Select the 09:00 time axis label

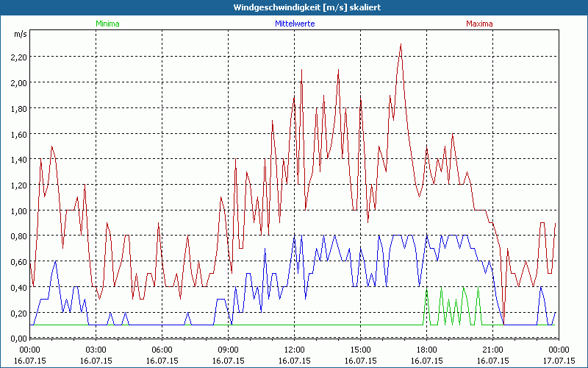tap(228, 350)
